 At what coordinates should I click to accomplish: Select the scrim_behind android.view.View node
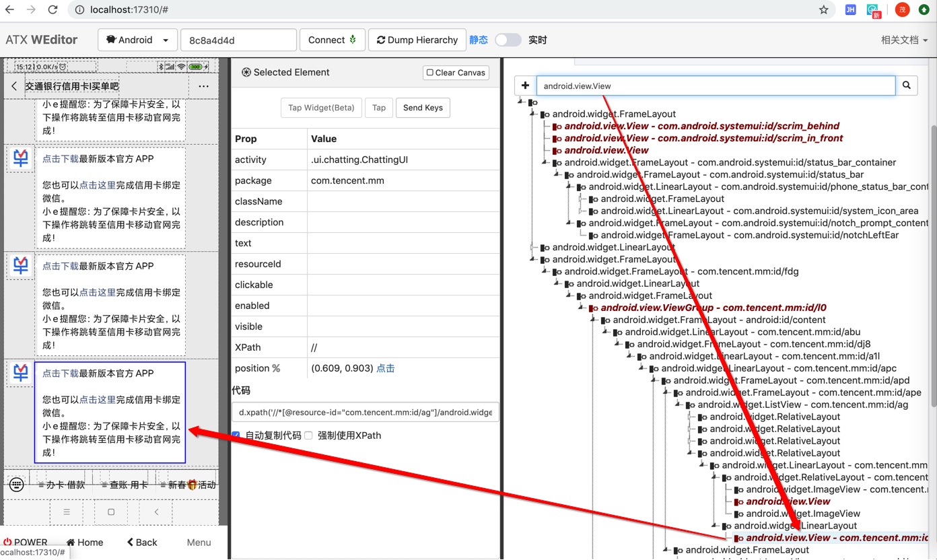(702, 126)
